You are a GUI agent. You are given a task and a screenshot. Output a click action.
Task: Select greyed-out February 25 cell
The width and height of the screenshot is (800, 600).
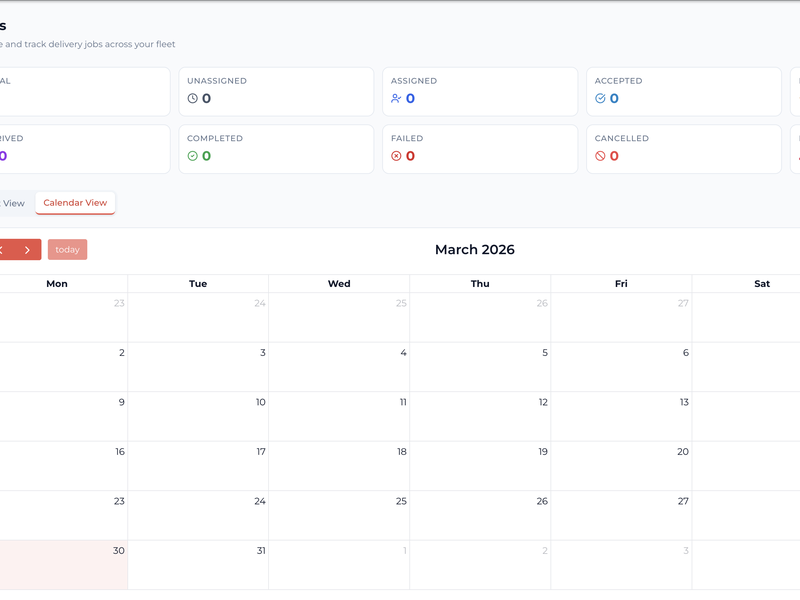pyautogui.click(x=339, y=317)
